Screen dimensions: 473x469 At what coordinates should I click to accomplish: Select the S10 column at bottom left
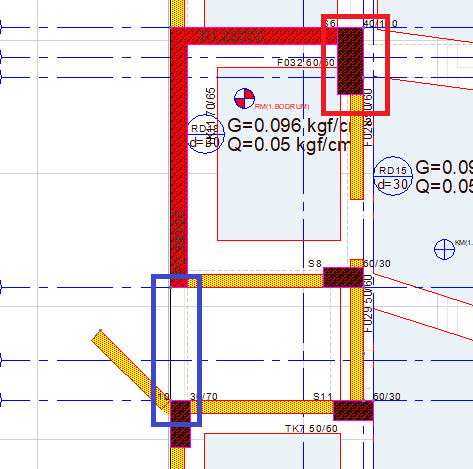[180, 424]
